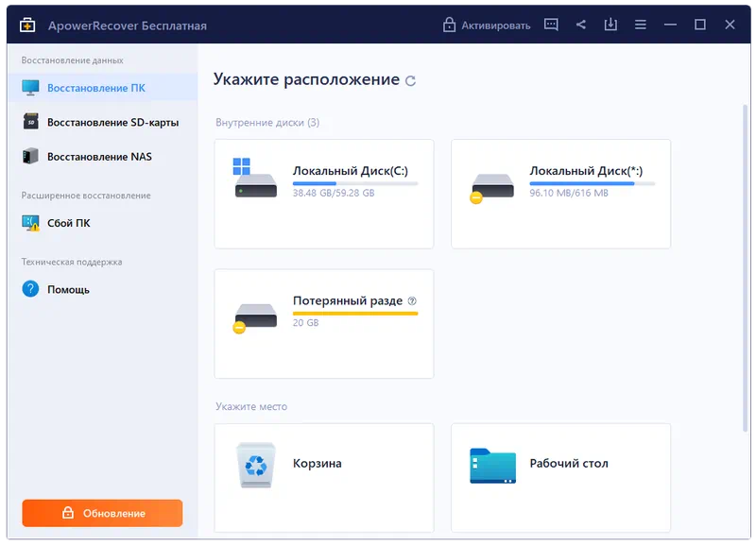
Task: Click the orange Обновление button
Action: tap(102, 513)
